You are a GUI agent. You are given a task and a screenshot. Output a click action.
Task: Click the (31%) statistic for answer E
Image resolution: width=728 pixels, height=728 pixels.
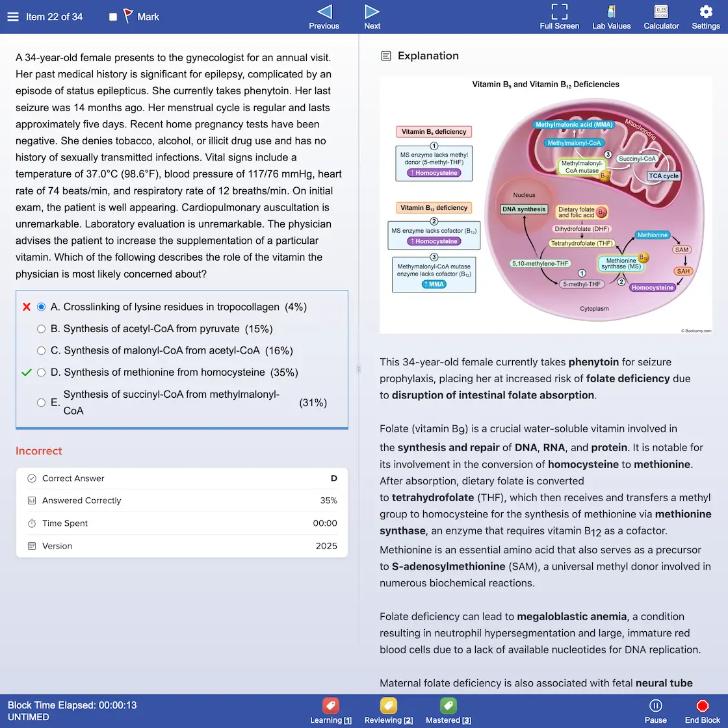pos(313,402)
